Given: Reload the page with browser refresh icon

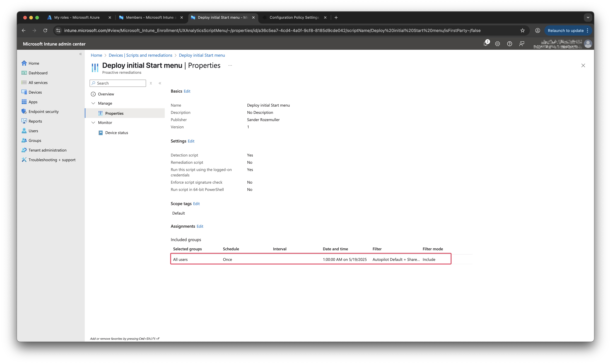Looking at the screenshot, I should (x=45, y=30).
